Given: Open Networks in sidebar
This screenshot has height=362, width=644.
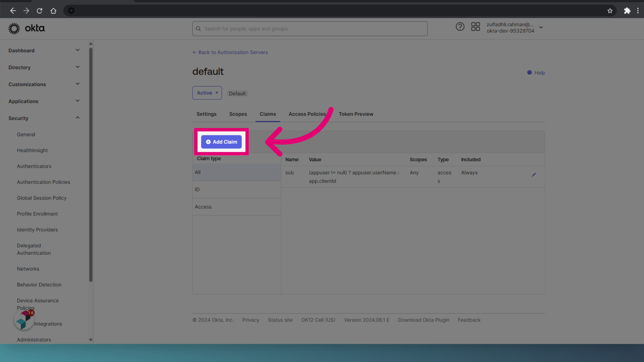Looking at the screenshot, I should [x=28, y=269].
